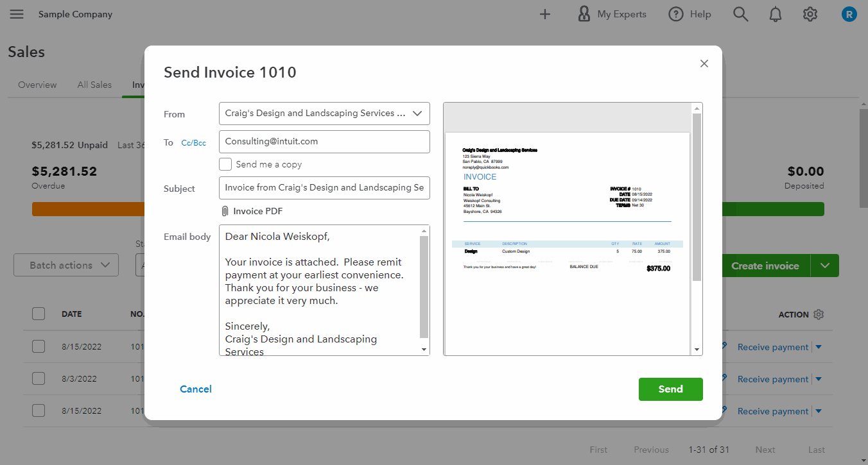Image resolution: width=868 pixels, height=465 pixels.
Task: Open the notifications bell
Action: click(x=776, y=14)
